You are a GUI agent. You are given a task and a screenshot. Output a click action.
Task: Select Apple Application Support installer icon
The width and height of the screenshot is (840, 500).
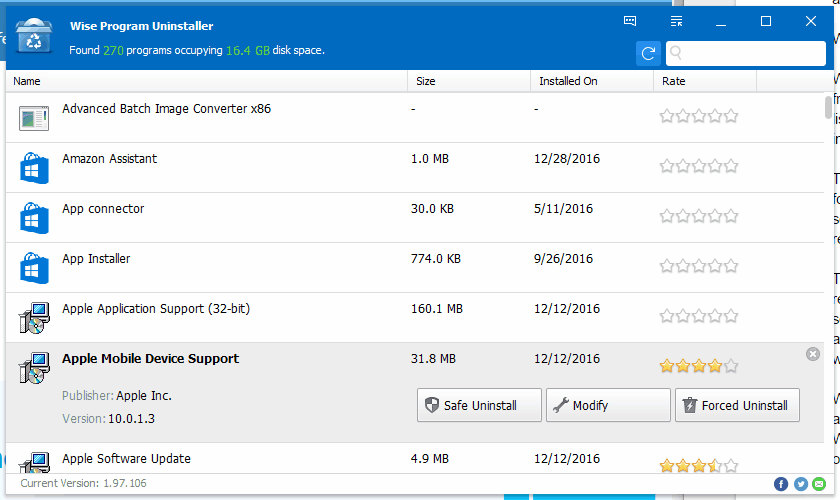coord(34,318)
